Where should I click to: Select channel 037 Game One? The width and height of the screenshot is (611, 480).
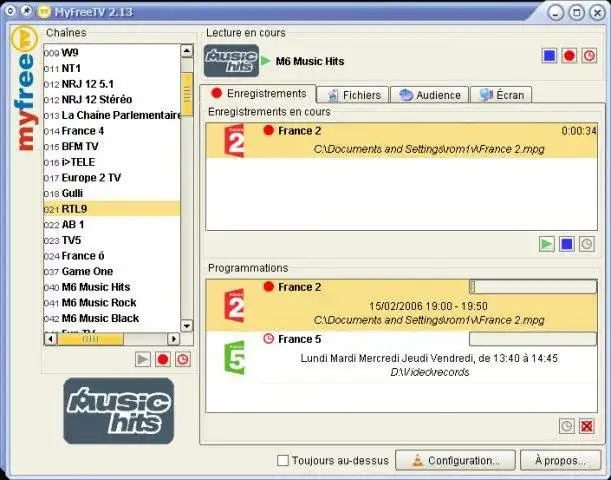[x=112, y=271]
